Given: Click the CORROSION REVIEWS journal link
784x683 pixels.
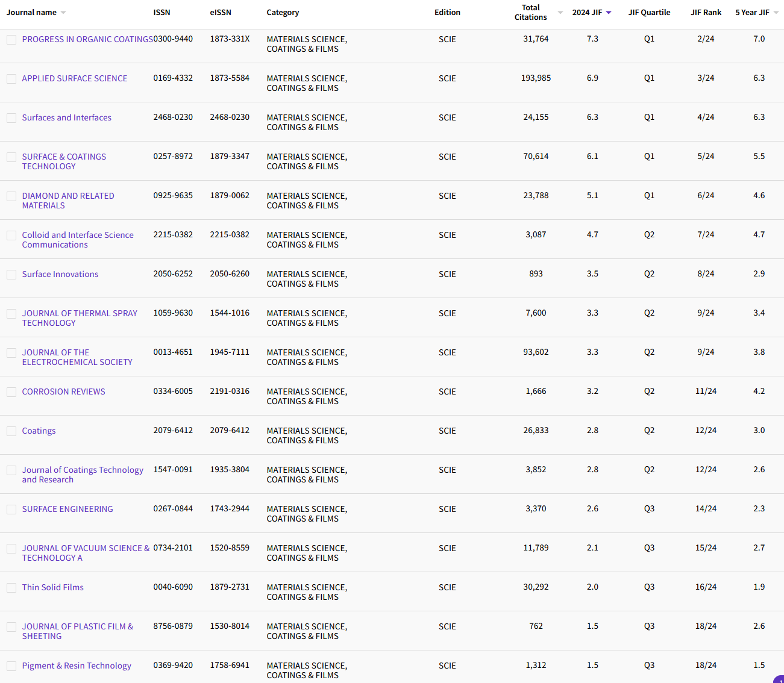Looking at the screenshot, I should (x=63, y=391).
